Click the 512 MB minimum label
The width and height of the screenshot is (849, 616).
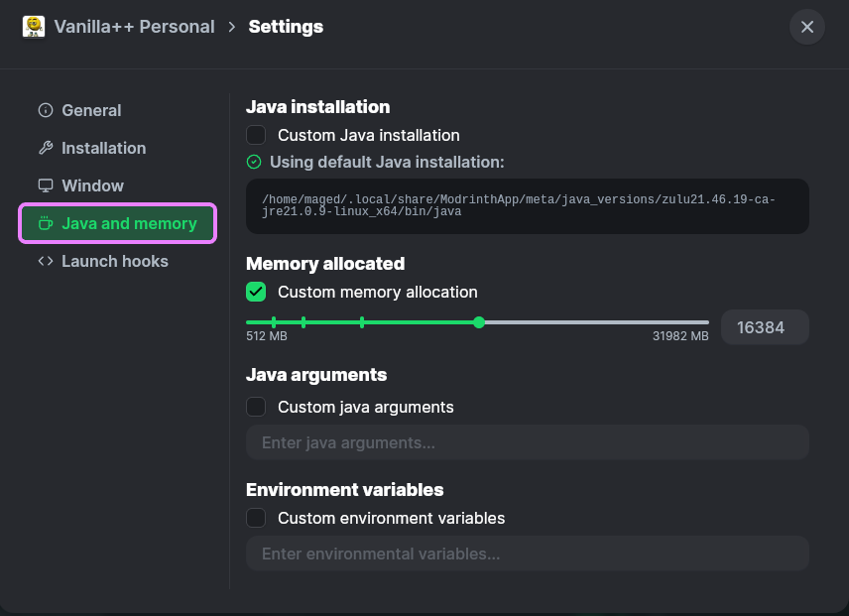coord(267,336)
